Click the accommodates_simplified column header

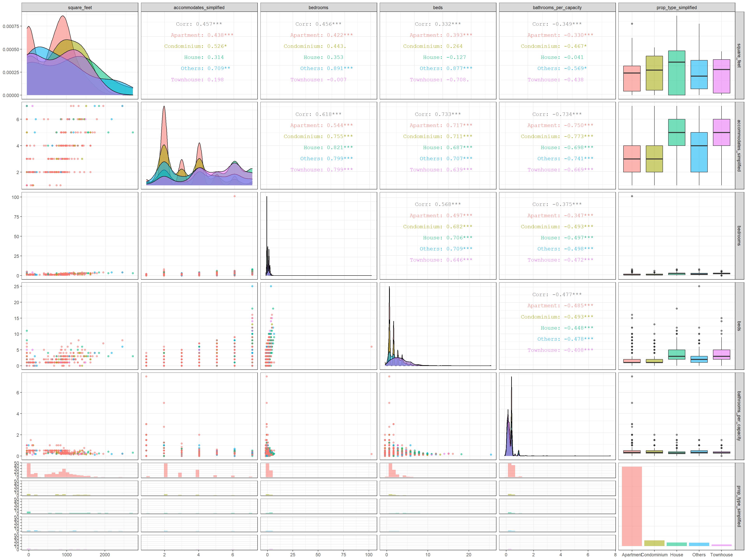coord(199,7)
